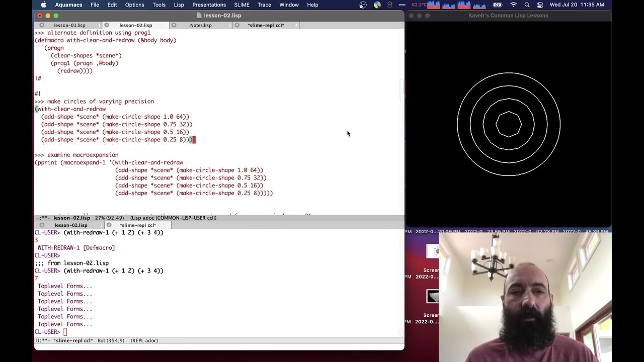Viewport: 644px width, 362px height.
Task: Click the WITH-REDRAW-1 [Defmacro] output line
Action: [x=76, y=248]
